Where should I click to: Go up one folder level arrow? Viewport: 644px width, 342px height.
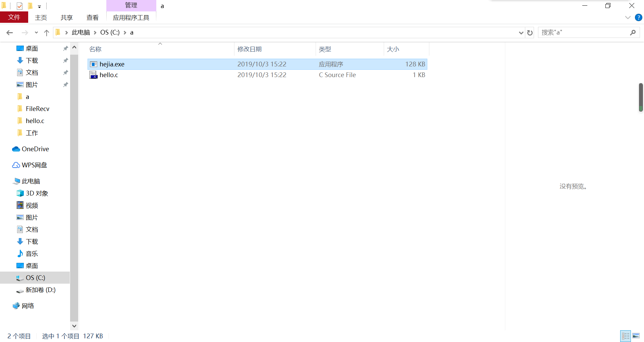(47, 33)
